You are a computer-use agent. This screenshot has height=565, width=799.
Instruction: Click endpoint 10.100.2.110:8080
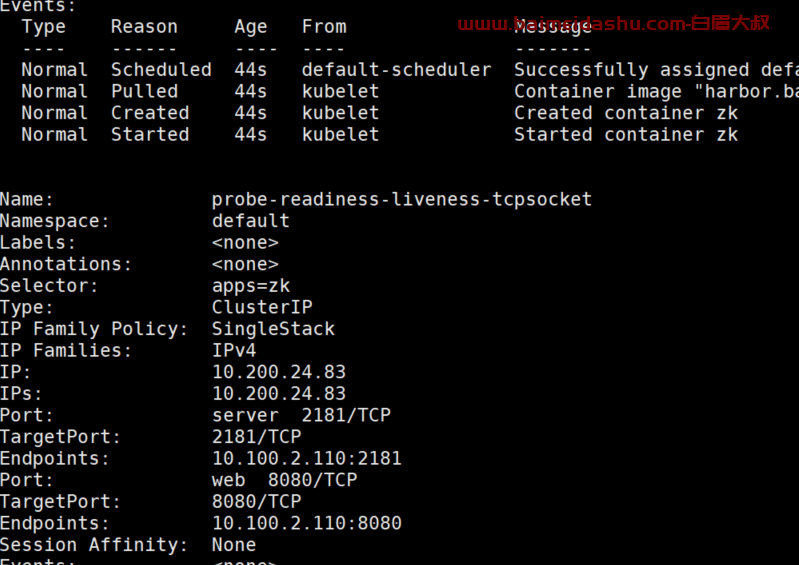307,523
